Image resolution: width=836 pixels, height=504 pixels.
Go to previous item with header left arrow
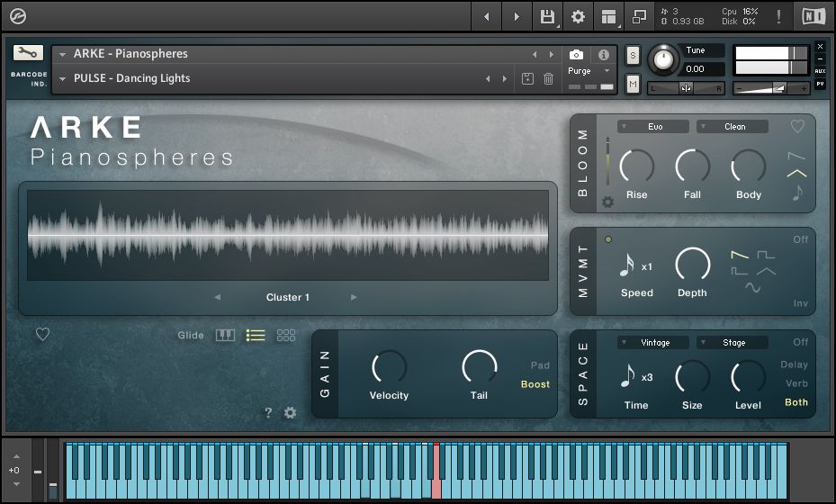click(486, 16)
